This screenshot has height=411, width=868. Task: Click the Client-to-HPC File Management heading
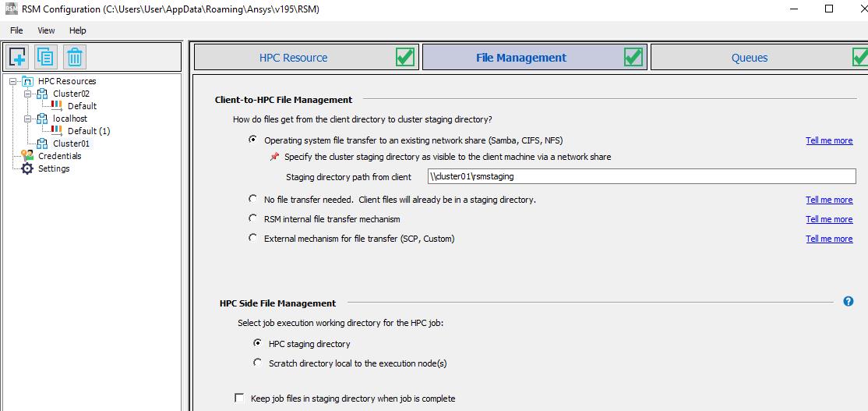tap(284, 100)
